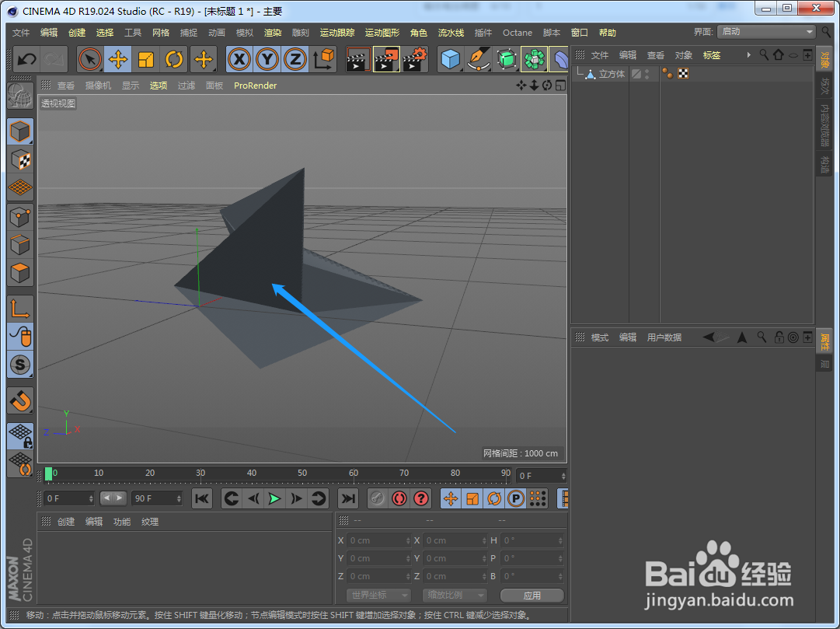
Task: Open Attribute Manager 模式 menu
Action: (x=599, y=337)
